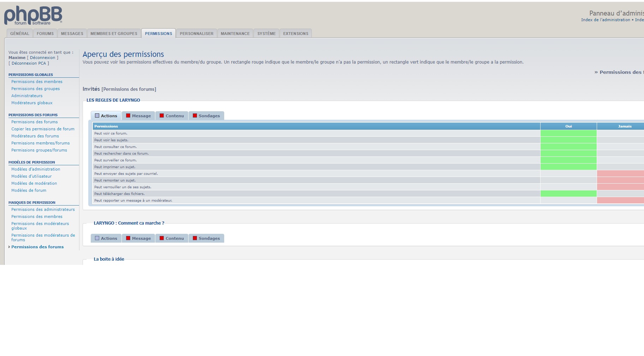Click Index de l'administration link
Screen dimensions: 644x356
pyautogui.click(x=605, y=20)
